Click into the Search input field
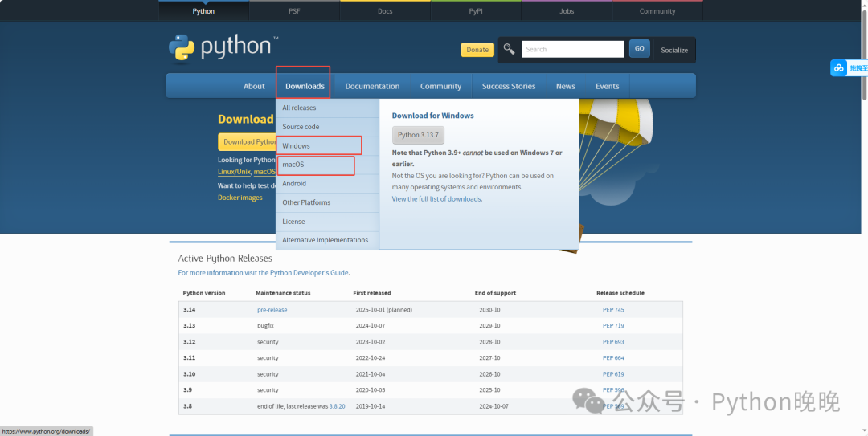 [x=572, y=49]
